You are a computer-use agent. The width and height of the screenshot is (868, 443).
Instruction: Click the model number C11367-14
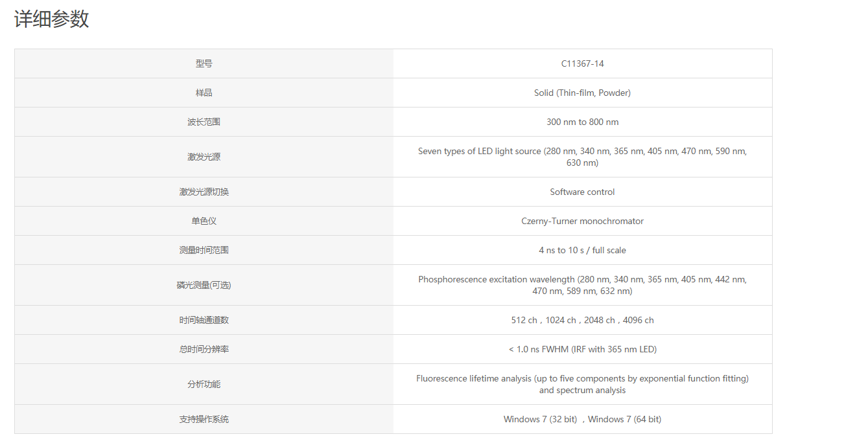(x=582, y=63)
